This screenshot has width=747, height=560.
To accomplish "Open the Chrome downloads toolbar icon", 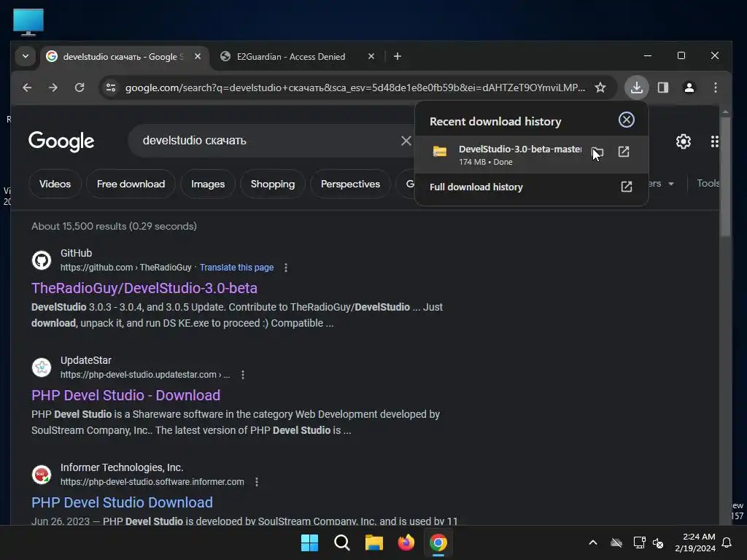I will [x=636, y=87].
